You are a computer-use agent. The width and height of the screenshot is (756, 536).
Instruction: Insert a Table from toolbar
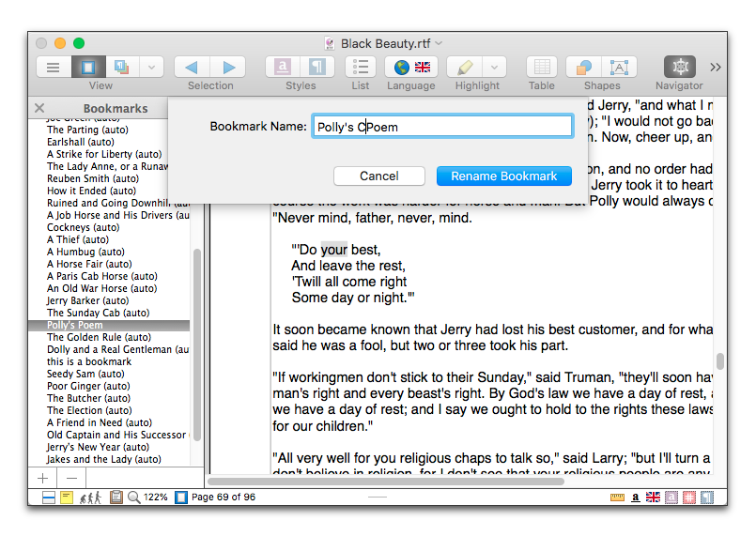pyautogui.click(x=542, y=67)
